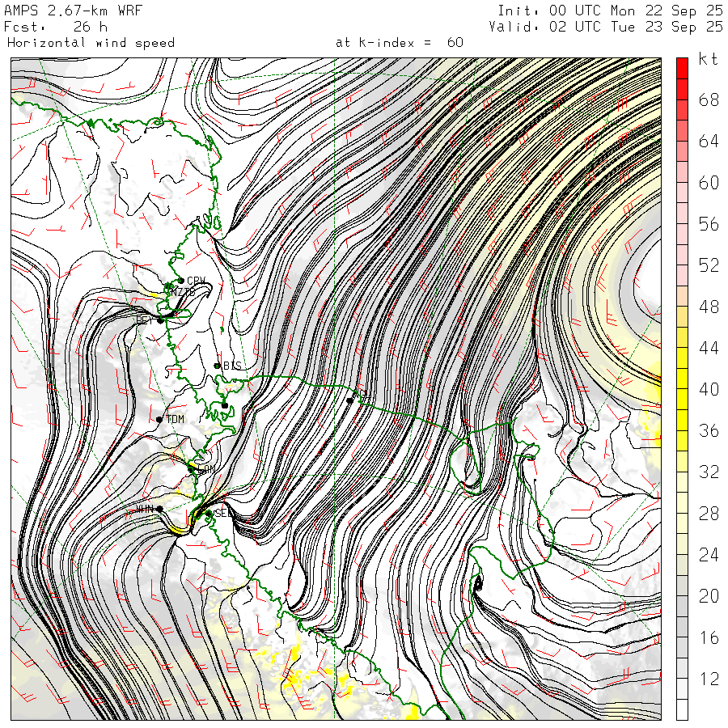Click the "at k-index = 60" label
This screenshot has height=728, width=728.
pos(399,43)
